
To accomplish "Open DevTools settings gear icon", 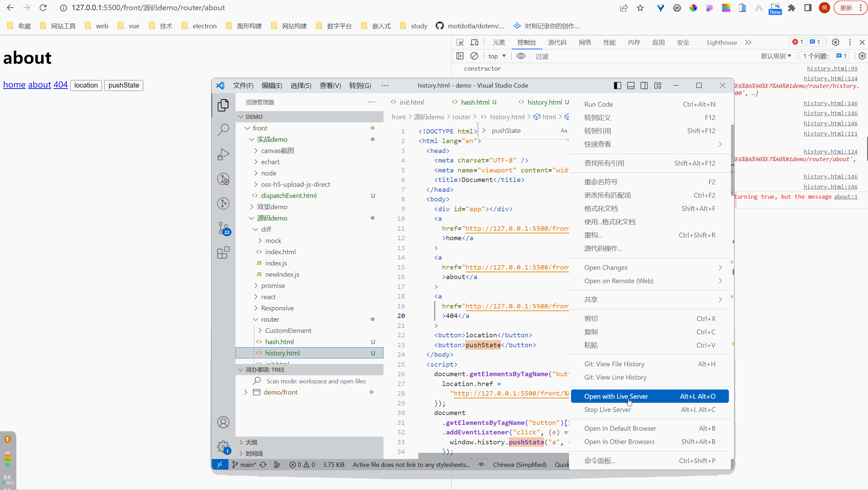I will pos(835,42).
